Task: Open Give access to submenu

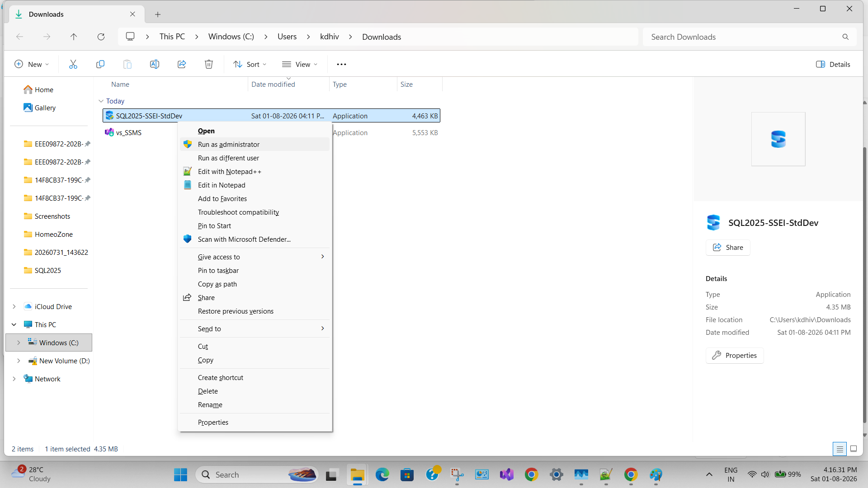Action: click(x=255, y=257)
